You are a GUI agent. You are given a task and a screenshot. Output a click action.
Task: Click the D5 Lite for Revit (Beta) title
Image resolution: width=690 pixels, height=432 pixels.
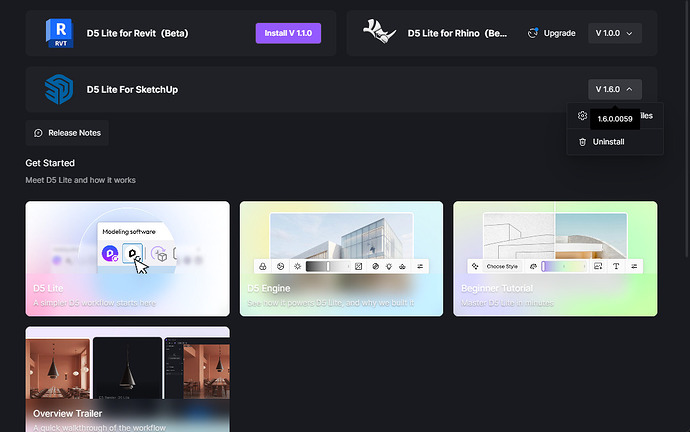(x=137, y=33)
